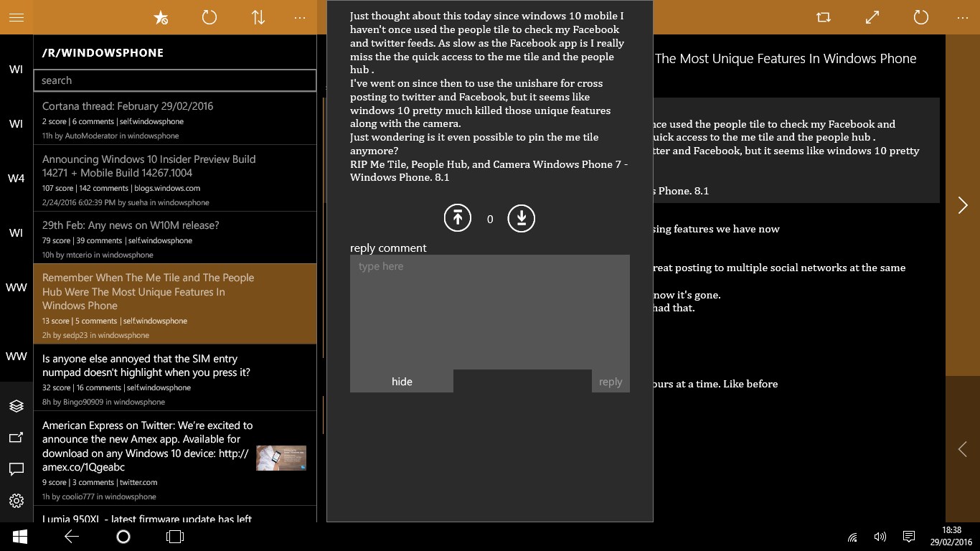Open the messages icon in the sidebar
The height and width of the screenshot is (551, 980).
[x=16, y=469]
